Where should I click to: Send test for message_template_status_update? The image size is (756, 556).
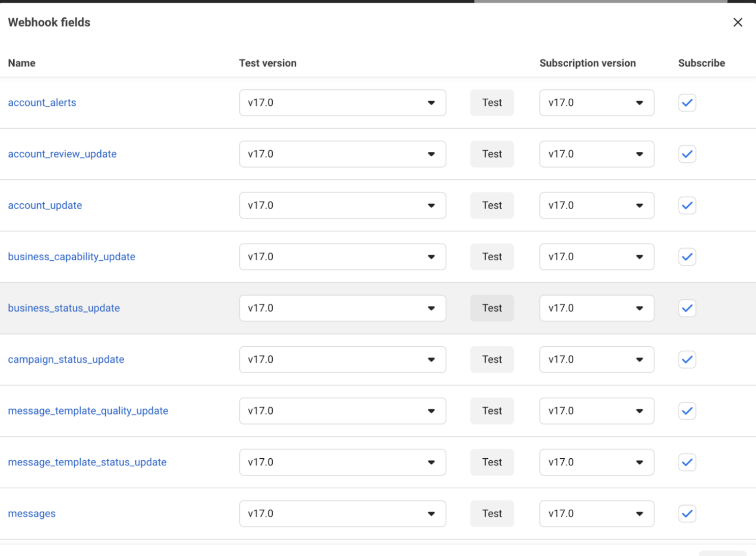pyautogui.click(x=492, y=462)
